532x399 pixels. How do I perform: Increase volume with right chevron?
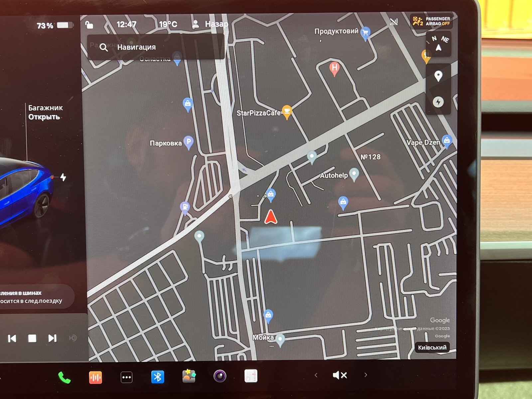[x=366, y=375]
